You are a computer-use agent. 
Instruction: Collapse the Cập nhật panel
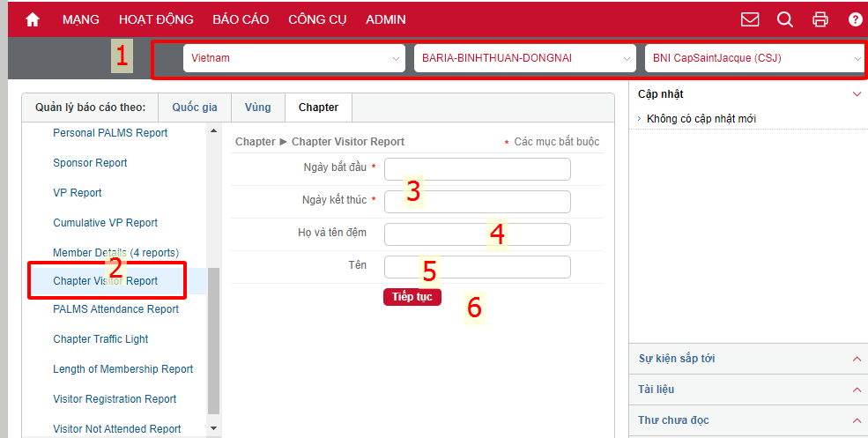pos(857,94)
